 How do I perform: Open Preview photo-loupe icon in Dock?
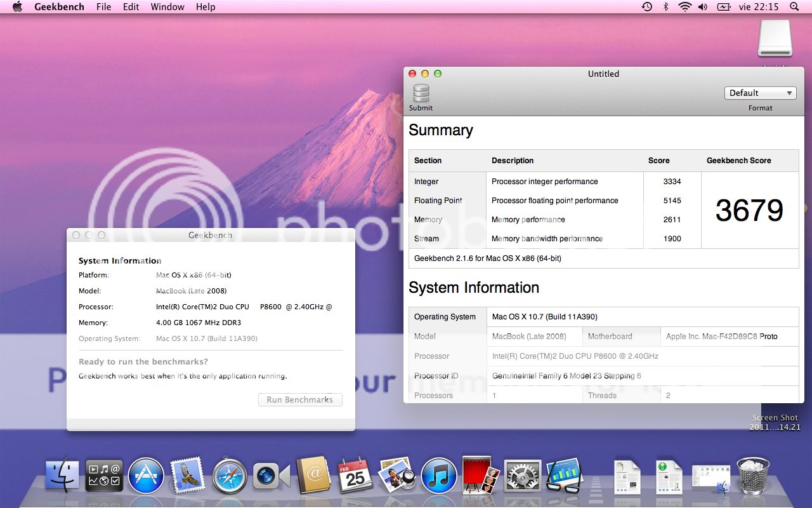tap(397, 476)
